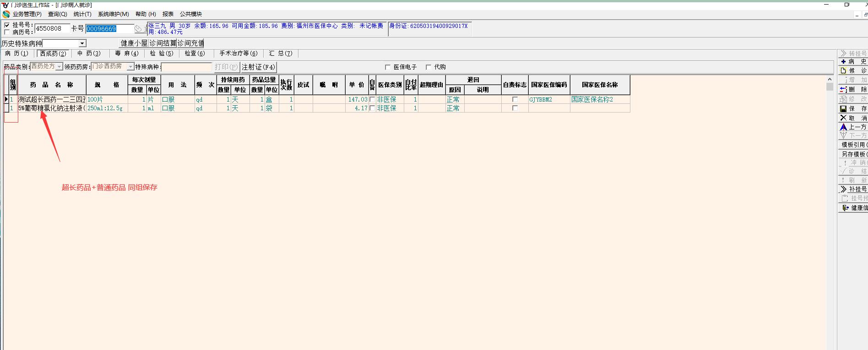Save the prescription with the 保存 disk button

[853, 108]
